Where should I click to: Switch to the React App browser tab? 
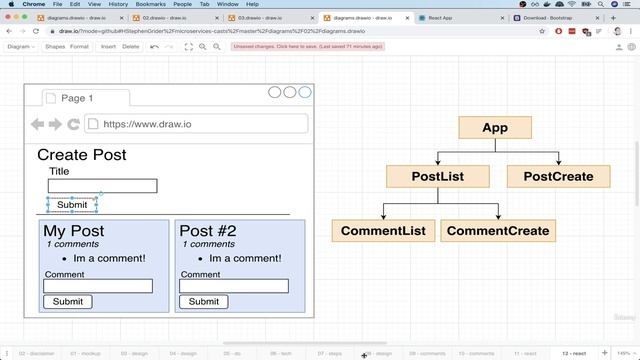point(461,18)
